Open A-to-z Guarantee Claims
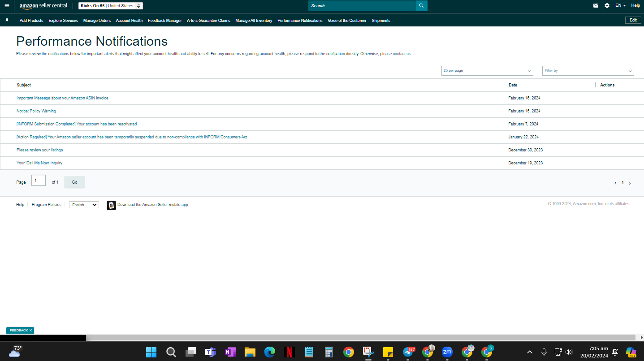This screenshot has height=361, width=644. click(x=208, y=21)
